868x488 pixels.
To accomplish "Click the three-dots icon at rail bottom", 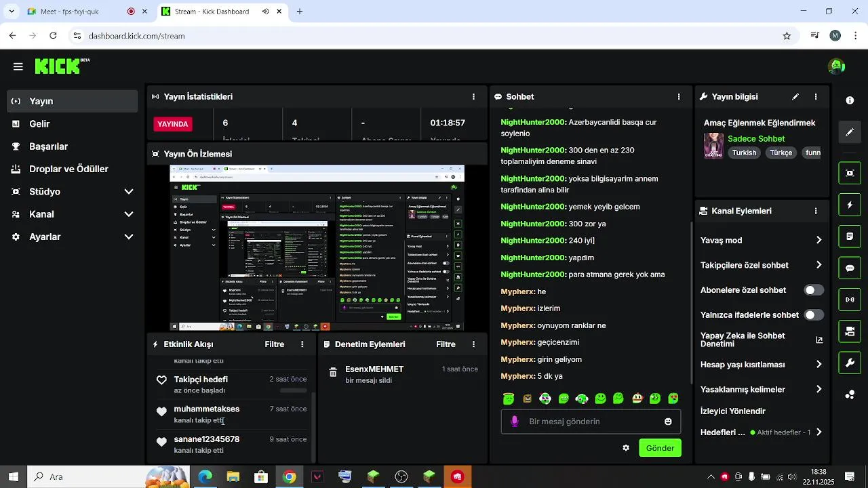I will tap(850, 394).
